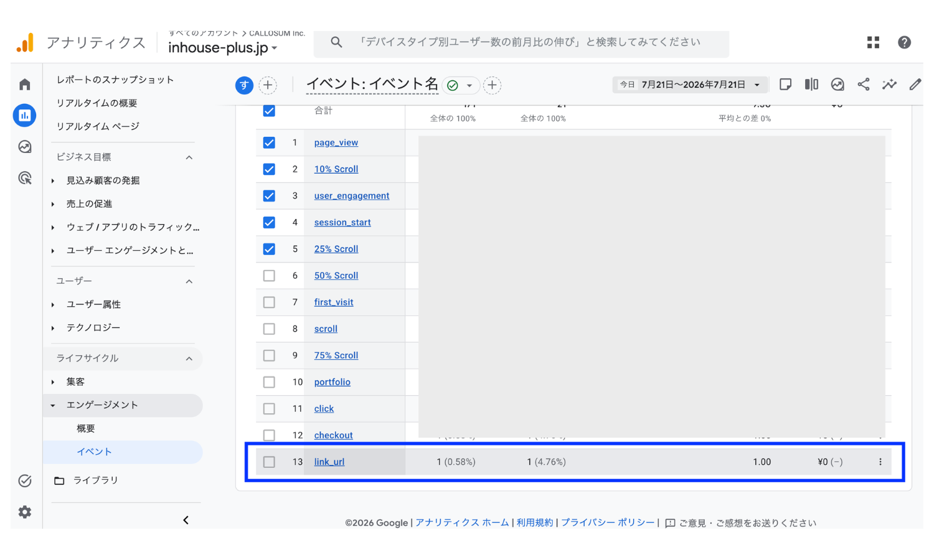The image size is (934, 560).
Task: Open the insights icon in report toolbar
Action: [837, 85]
